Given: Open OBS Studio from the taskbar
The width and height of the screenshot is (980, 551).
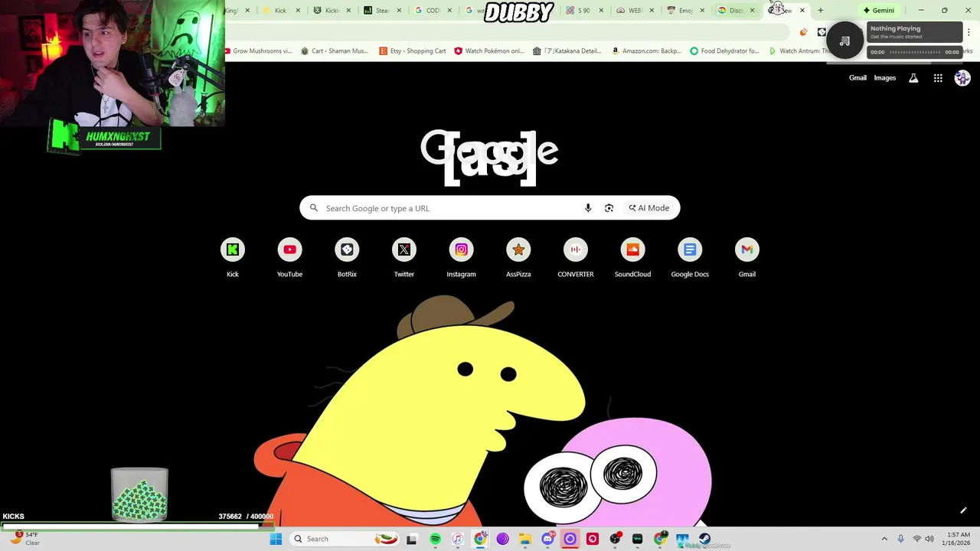Looking at the screenshot, I should pos(615,539).
